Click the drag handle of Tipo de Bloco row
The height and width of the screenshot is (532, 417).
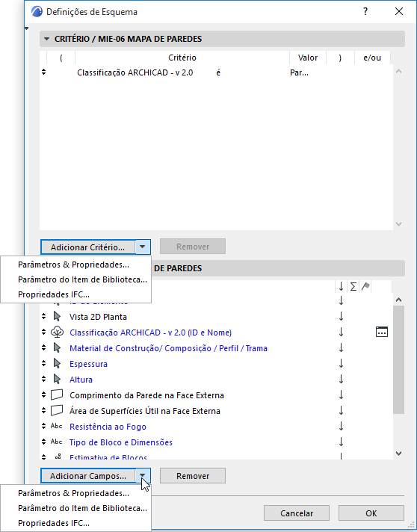(43, 442)
